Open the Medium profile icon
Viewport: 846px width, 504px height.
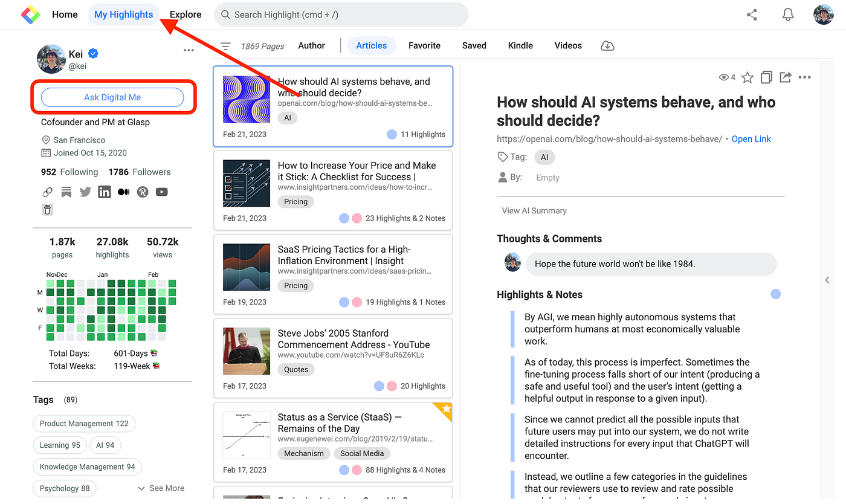(x=124, y=192)
